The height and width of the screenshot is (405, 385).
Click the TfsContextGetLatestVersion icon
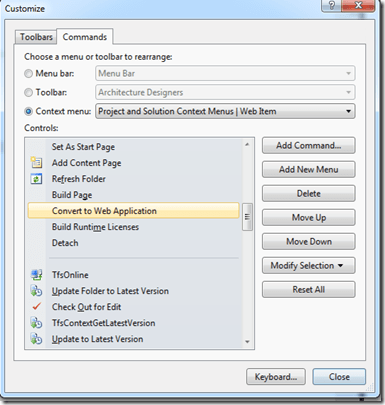36,323
